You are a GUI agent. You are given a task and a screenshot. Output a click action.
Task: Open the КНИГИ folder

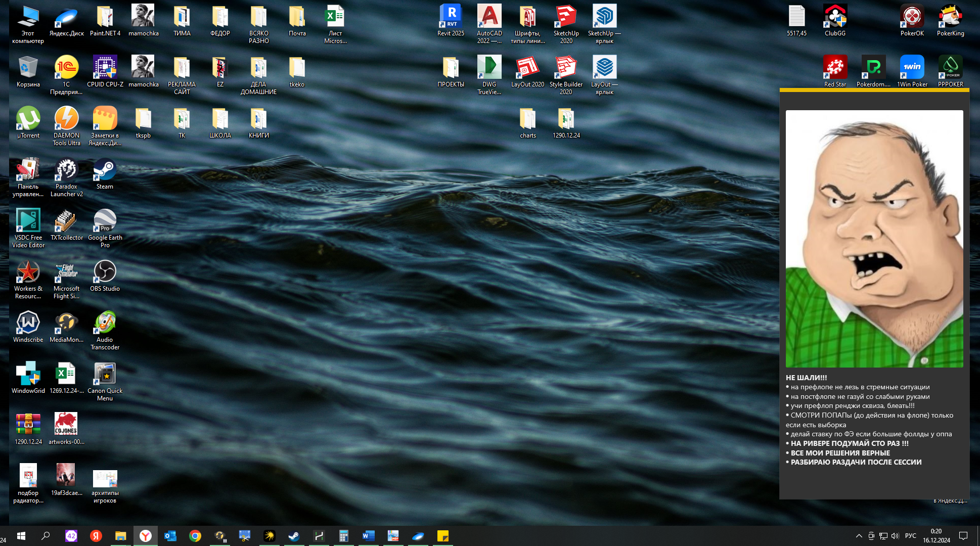pyautogui.click(x=258, y=123)
